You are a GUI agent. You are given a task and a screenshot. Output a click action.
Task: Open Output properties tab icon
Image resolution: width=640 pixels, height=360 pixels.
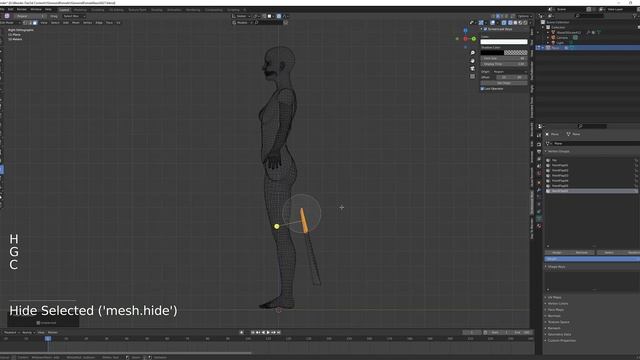539,151
